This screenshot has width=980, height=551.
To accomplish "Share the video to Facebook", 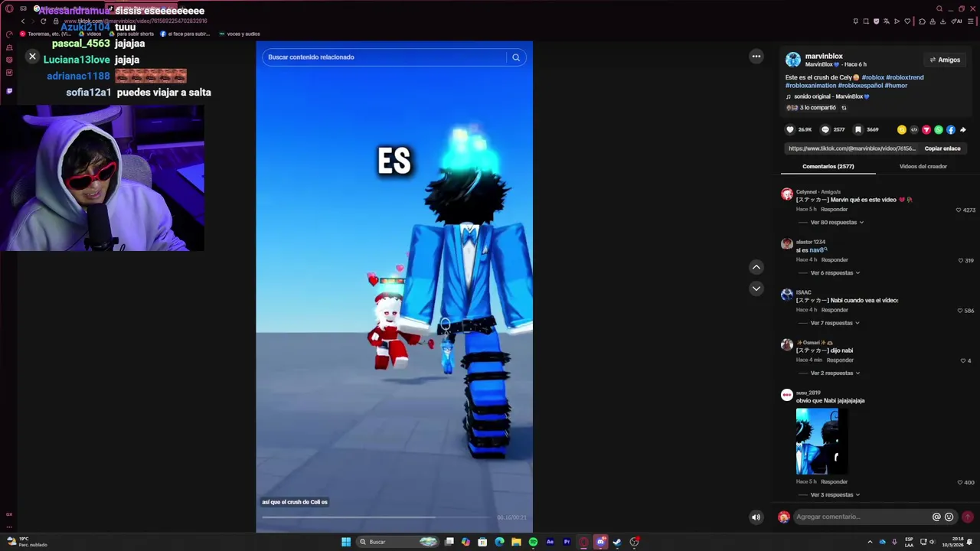I will pyautogui.click(x=951, y=130).
